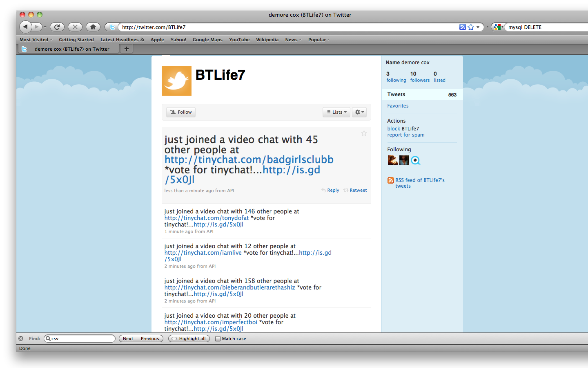
Task: Open the Lists dropdown
Action: click(336, 112)
